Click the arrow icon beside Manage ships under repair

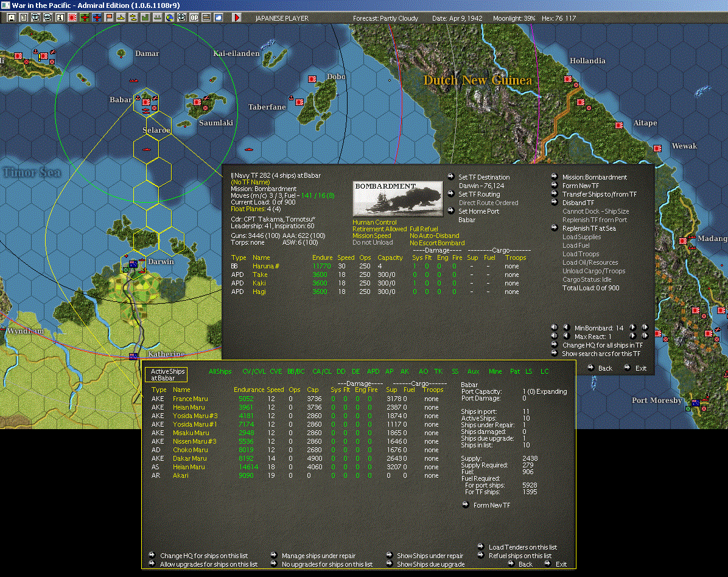(273, 554)
